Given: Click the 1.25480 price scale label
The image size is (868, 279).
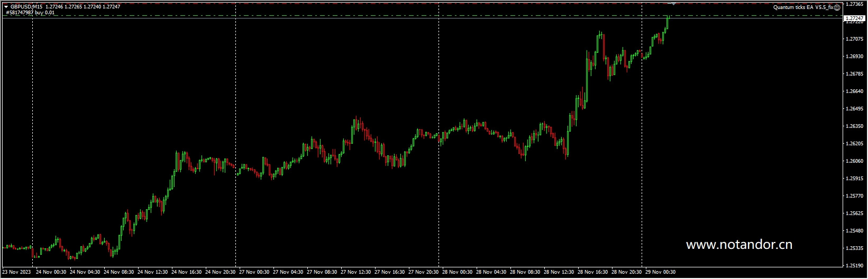Looking at the screenshot, I should tap(854, 231).
